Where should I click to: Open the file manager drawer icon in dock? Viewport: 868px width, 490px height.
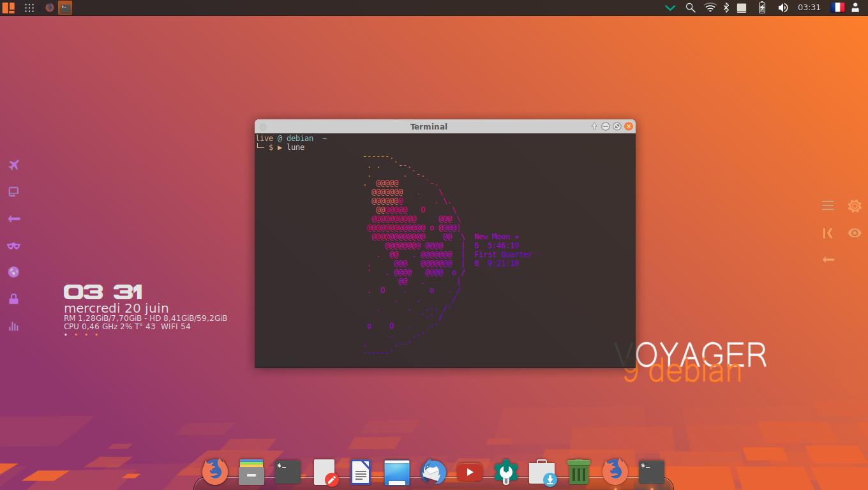251,472
